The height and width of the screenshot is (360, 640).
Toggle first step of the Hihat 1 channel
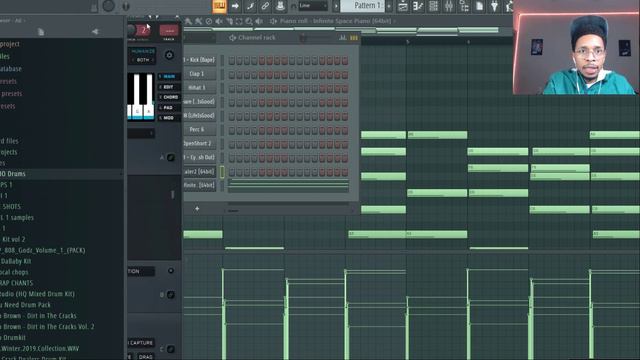[232, 89]
